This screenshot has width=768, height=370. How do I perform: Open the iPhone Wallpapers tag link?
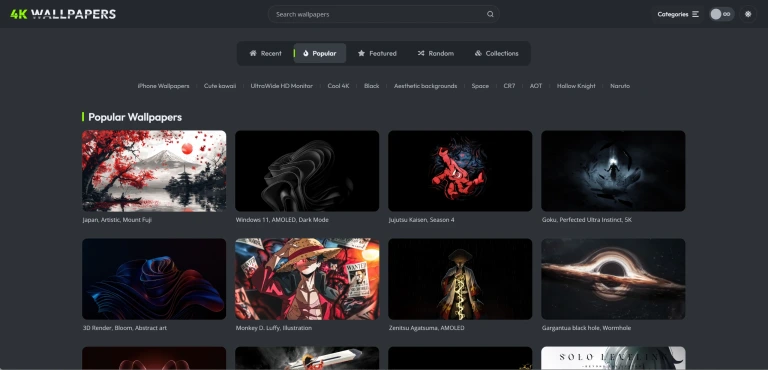coord(163,86)
